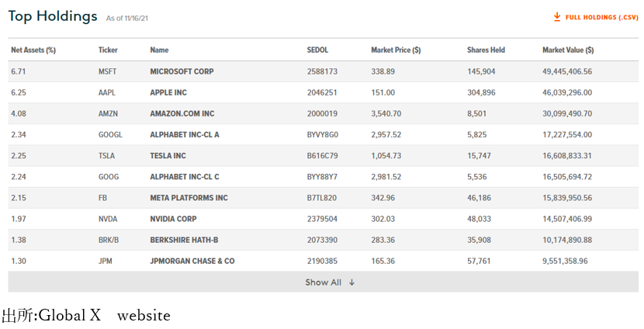Click the MSFT ticker cell

coord(107,71)
